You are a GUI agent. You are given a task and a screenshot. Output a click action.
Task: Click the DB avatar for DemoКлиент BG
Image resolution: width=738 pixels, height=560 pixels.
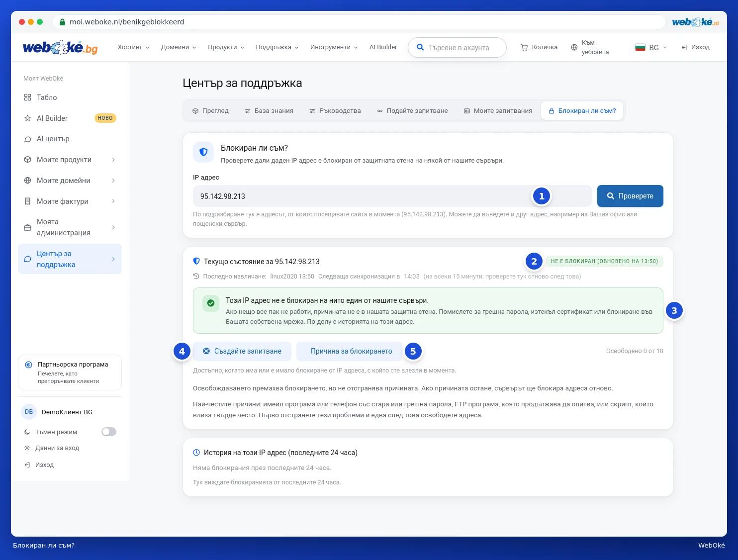point(29,412)
